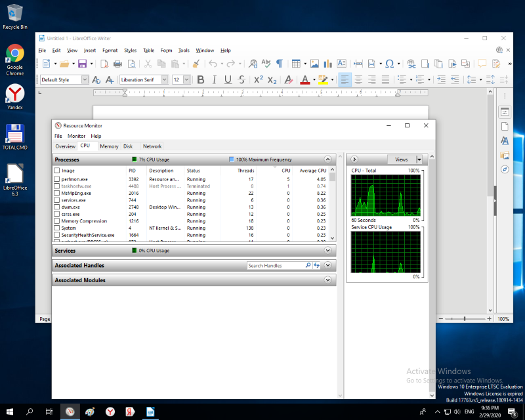Viewport: 525px width, 420px height.
Task: Expand the Services section
Action: tap(327, 251)
